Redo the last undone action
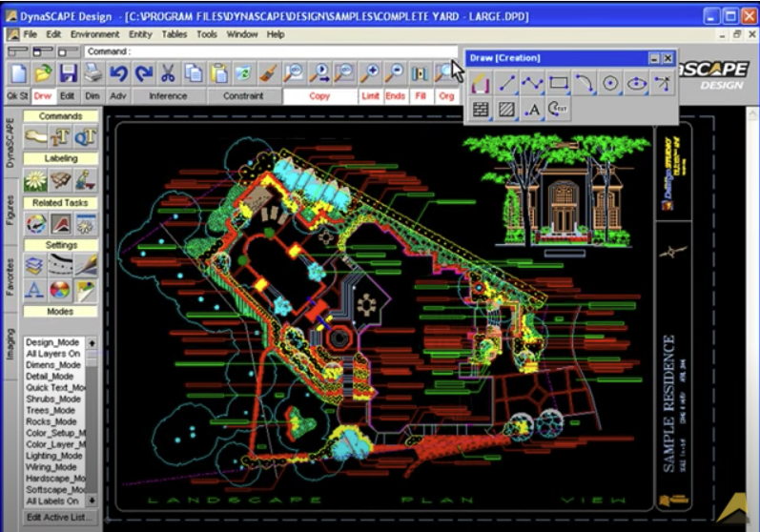This screenshot has height=532, width=760. pyautogui.click(x=144, y=73)
